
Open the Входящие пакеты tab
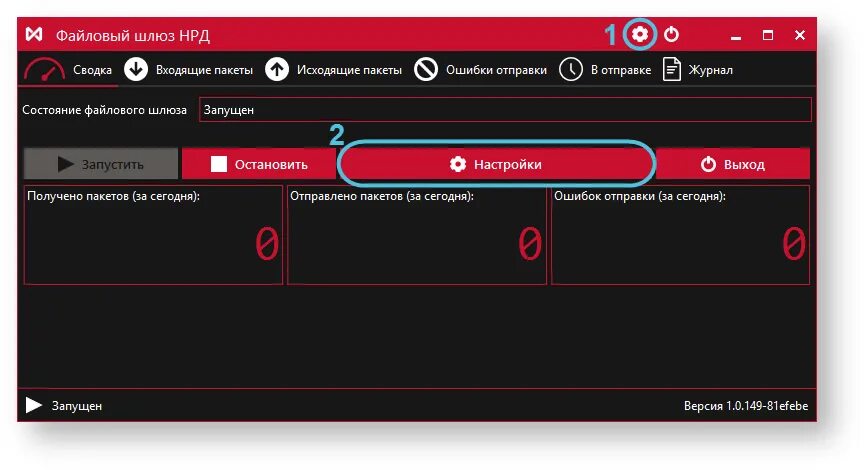189,70
